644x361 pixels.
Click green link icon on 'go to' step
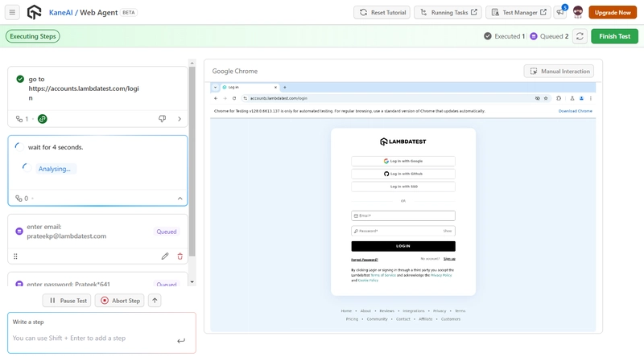tap(43, 119)
